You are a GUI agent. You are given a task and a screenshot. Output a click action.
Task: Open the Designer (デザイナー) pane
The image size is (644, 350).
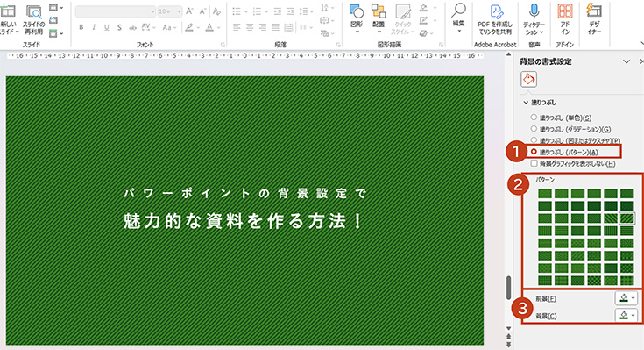(x=594, y=19)
